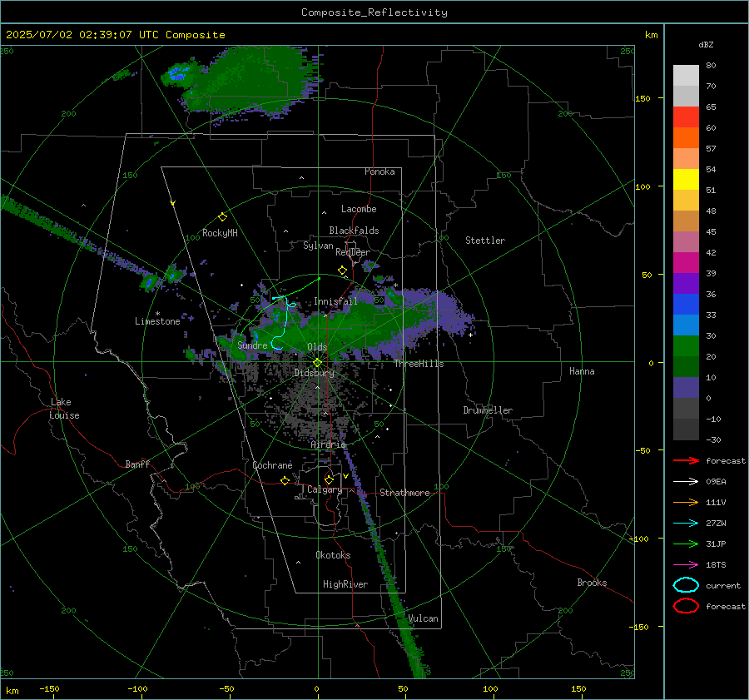Click the current legend label
The height and width of the screenshot is (700, 749).
[x=723, y=586]
